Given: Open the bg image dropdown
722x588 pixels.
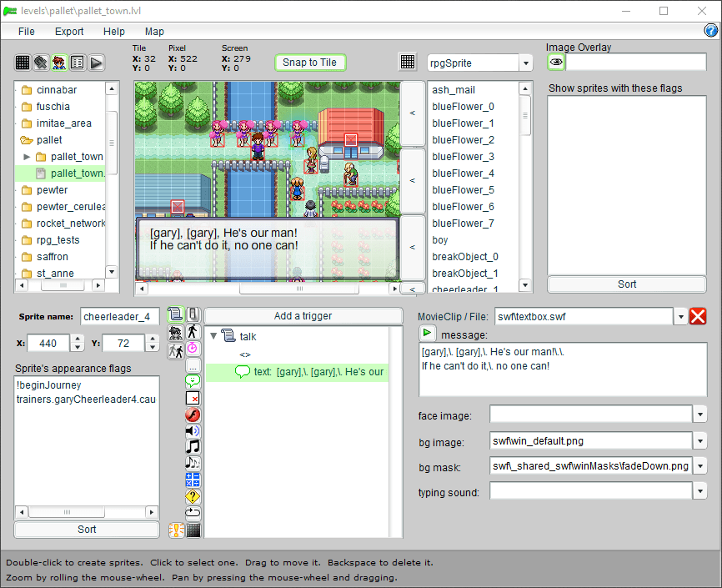Looking at the screenshot, I should click(x=699, y=441).
